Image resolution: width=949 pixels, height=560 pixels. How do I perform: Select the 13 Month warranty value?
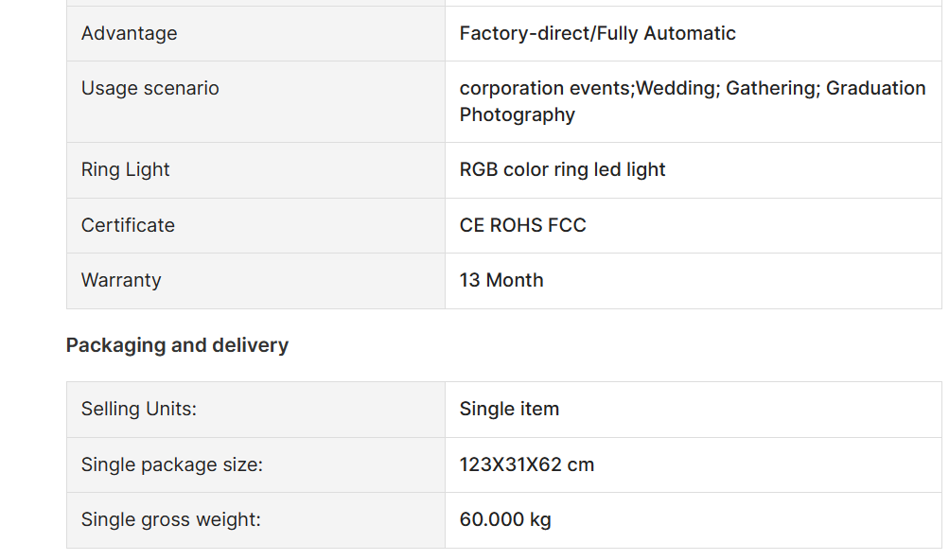click(501, 280)
